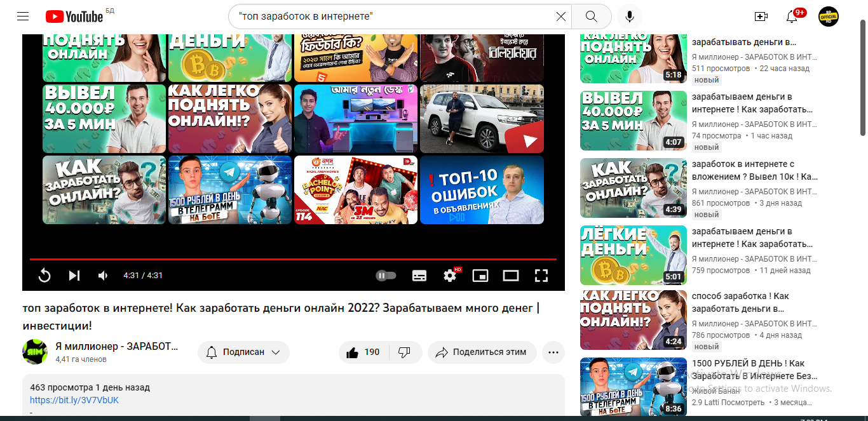
Task: Expand the Подписан subscription dropdown
Action: click(x=243, y=352)
